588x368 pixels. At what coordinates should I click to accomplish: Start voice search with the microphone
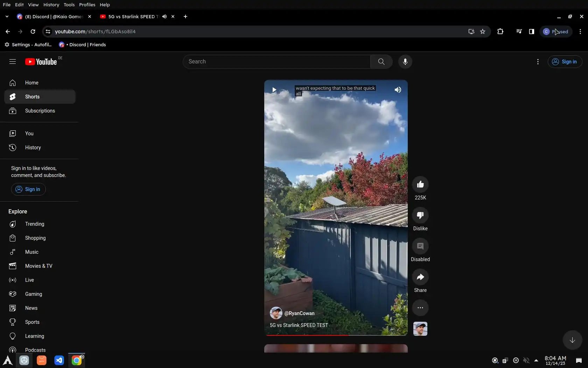coord(405,62)
